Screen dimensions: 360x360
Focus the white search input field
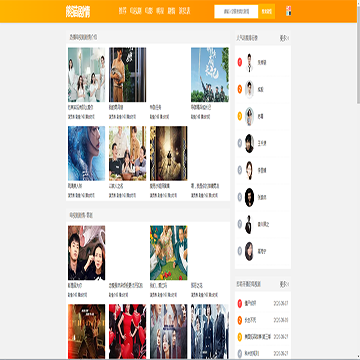tap(236, 11)
